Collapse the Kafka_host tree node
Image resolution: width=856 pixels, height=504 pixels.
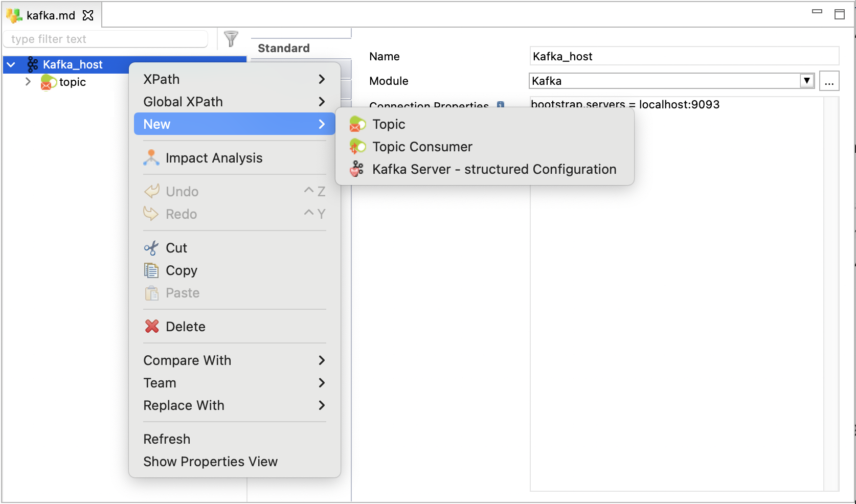(x=11, y=64)
